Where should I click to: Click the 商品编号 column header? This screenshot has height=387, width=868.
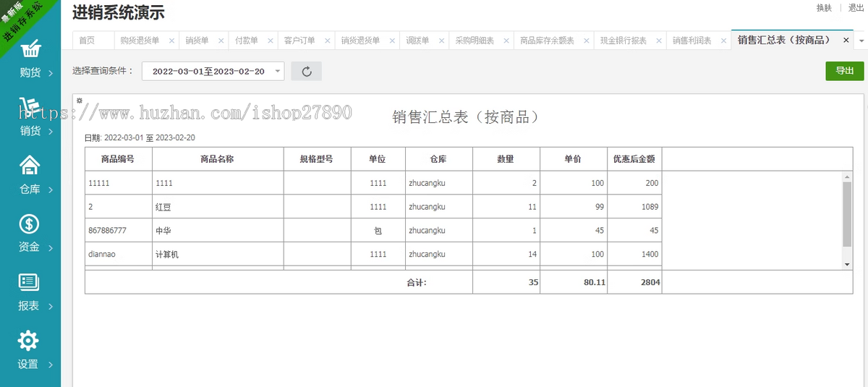click(119, 159)
